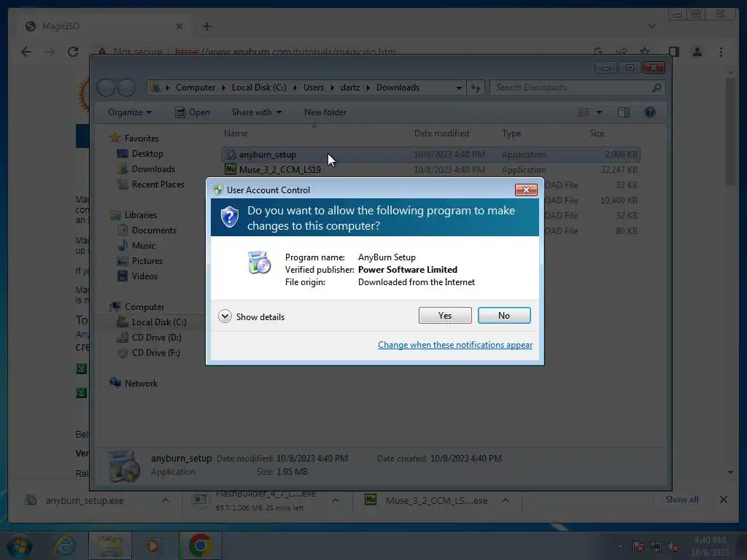This screenshot has height=560, width=747.
Task: Click dartz in the Explorer breadcrumb
Action: click(350, 87)
